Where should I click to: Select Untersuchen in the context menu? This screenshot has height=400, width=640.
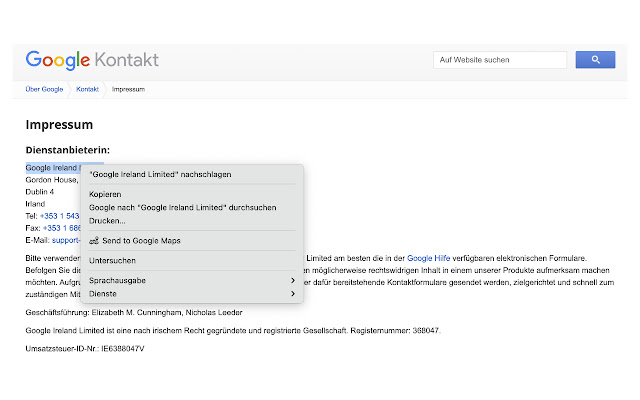112,261
